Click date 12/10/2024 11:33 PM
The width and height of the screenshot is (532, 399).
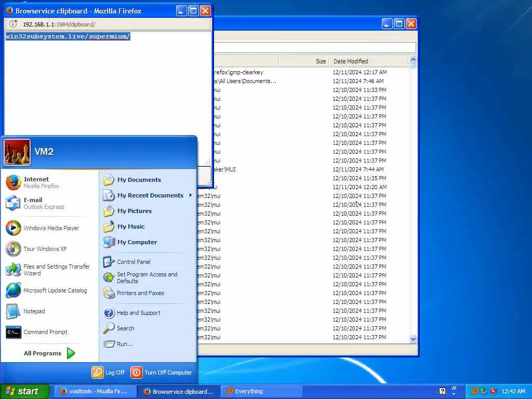point(360,90)
